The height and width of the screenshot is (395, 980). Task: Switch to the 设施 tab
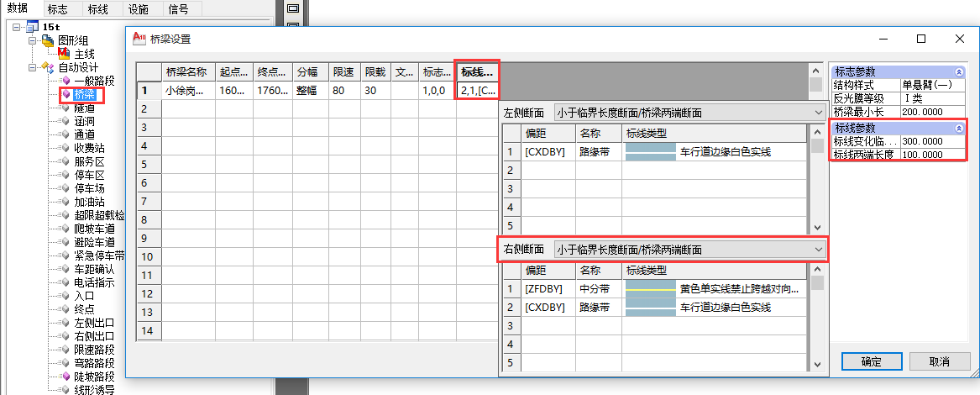point(139,9)
